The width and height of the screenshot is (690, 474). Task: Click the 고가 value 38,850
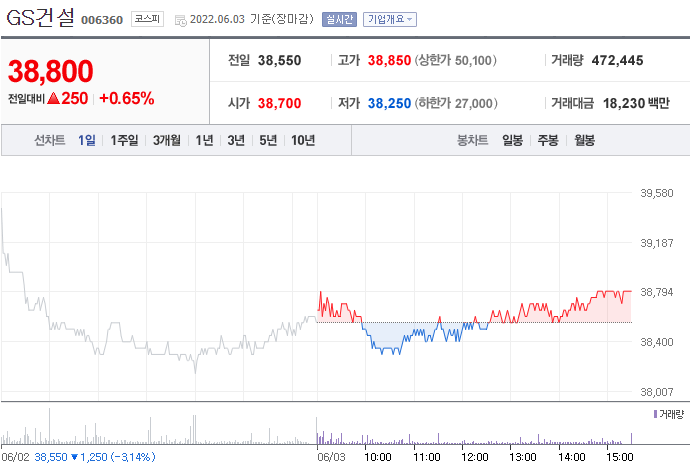coord(389,60)
